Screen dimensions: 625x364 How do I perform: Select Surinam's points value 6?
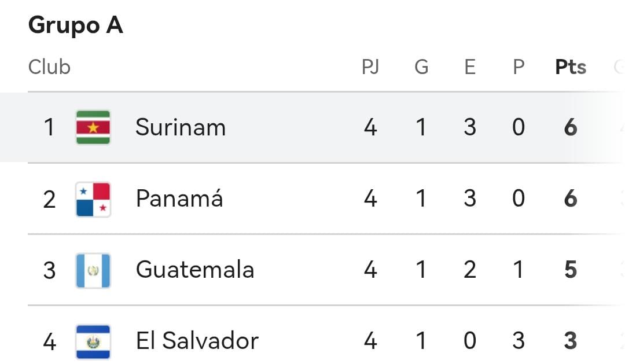click(571, 127)
